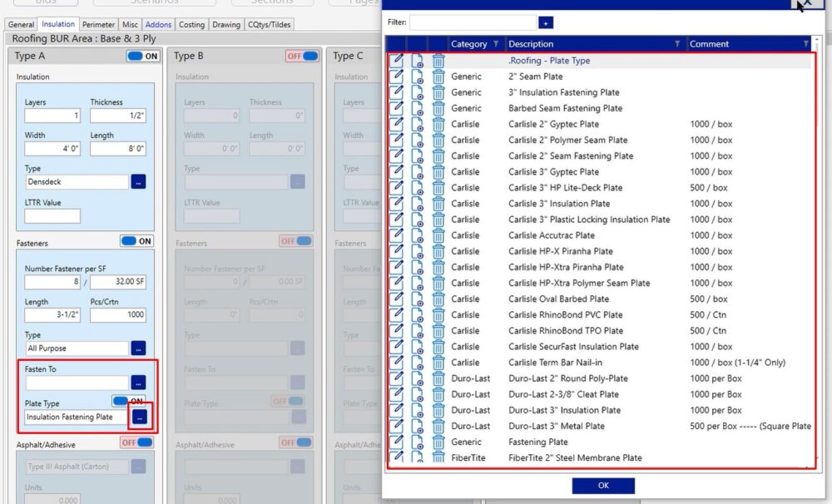This screenshot has height=504, width=832.
Task: Click Pcs/Crtn field showing 1000
Action: pos(118,314)
